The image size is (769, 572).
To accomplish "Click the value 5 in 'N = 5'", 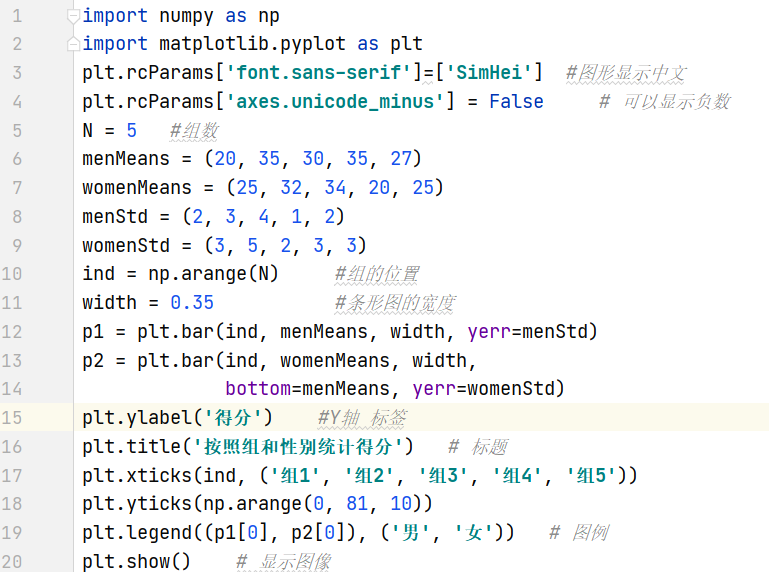I will pyautogui.click(x=131, y=131).
